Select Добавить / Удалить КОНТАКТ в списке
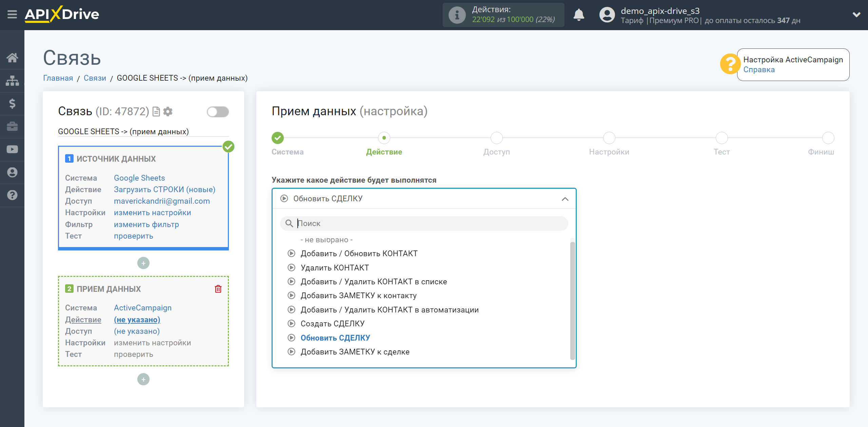Image resolution: width=868 pixels, height=427 pixels. pos(374,282)
